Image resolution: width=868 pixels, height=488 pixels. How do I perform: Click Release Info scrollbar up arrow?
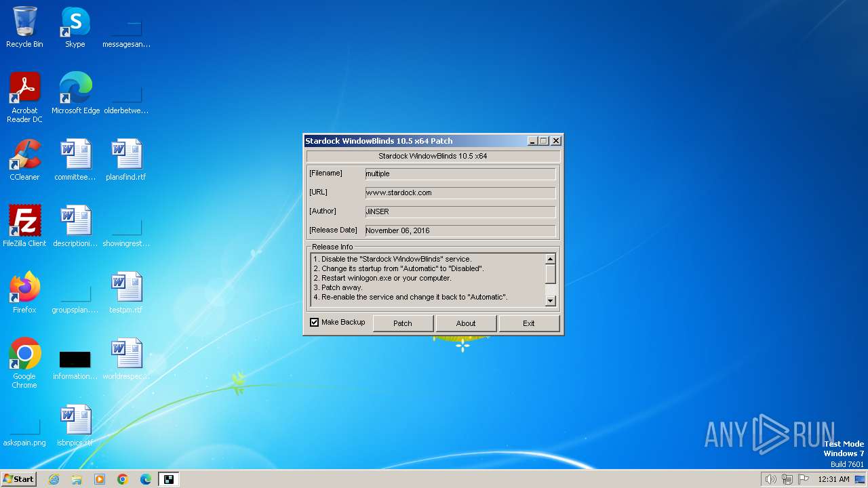click(x=550, y=259)
